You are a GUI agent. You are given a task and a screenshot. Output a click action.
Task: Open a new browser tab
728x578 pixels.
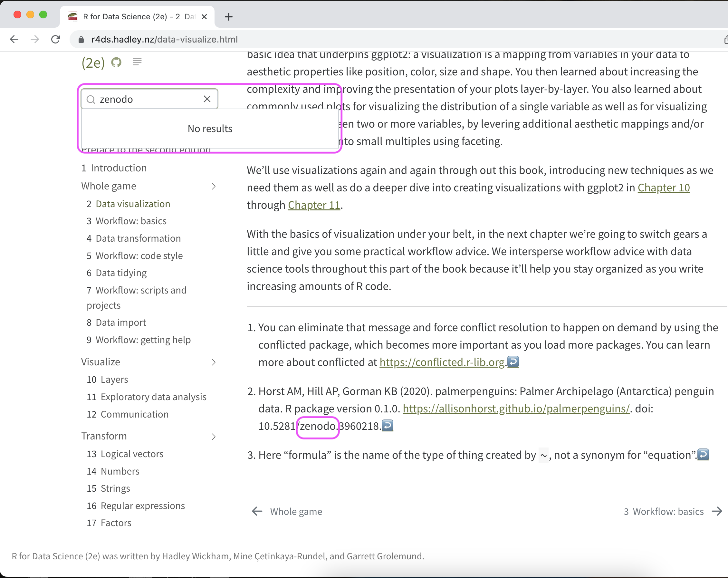pyautogui.click(x=229, y=16)
